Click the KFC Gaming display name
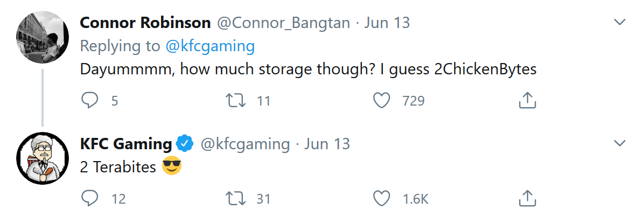The image size is (644, 216). 126,144
